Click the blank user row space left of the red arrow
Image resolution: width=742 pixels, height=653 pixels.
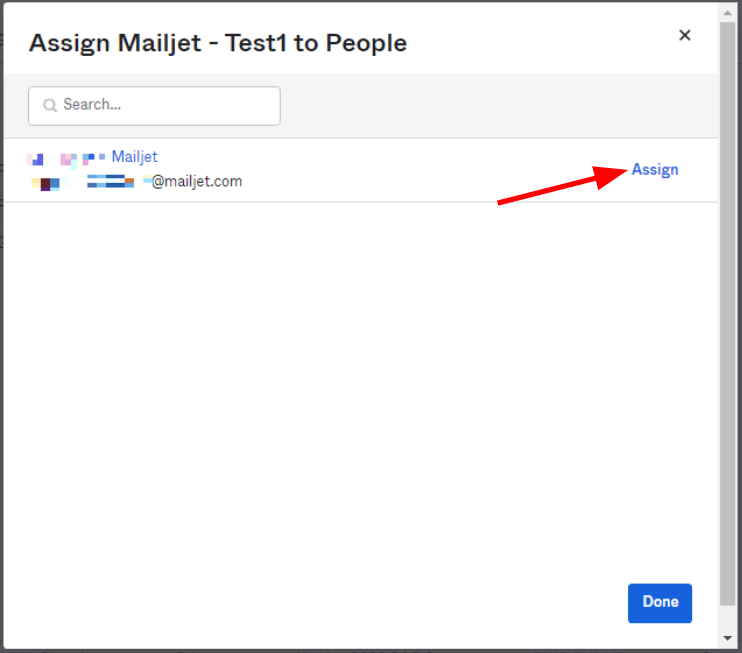pos(380,170)
